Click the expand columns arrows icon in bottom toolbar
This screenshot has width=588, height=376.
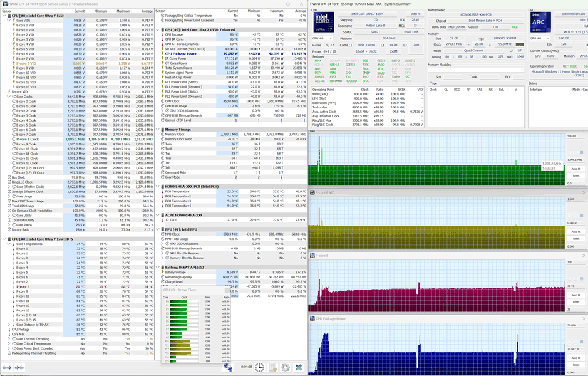(x=7, y=367)
